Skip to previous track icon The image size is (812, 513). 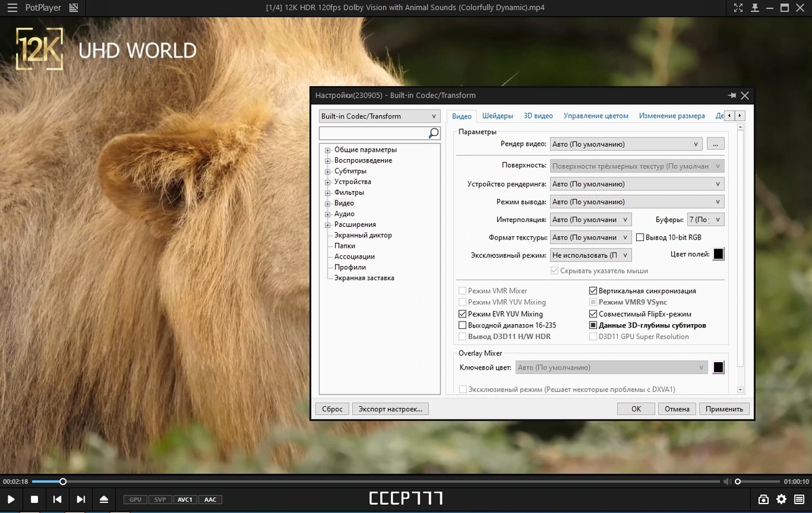coord(58,499)
